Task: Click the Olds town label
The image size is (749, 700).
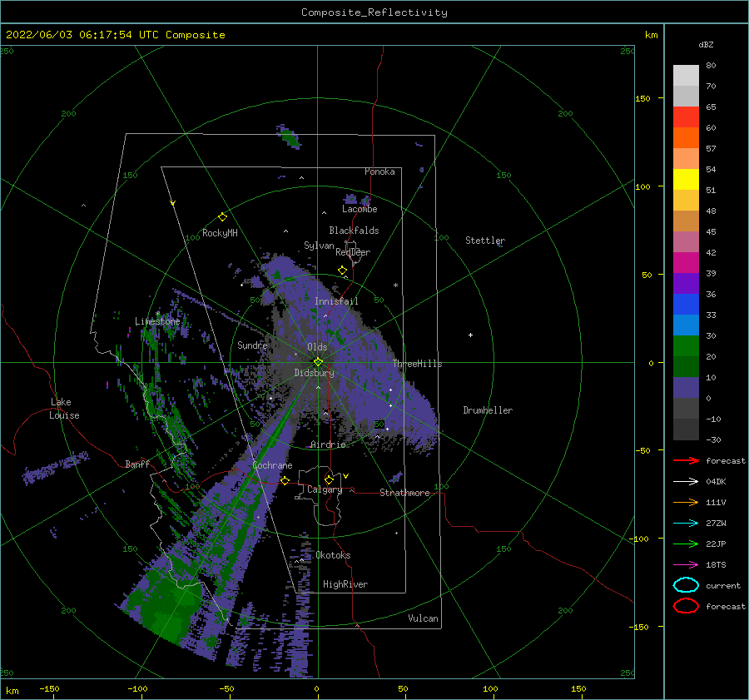Action: pyautogui.click(x=317, y=347)
